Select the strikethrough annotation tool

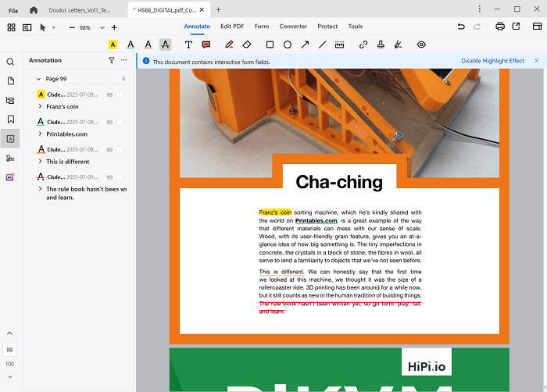165,45
